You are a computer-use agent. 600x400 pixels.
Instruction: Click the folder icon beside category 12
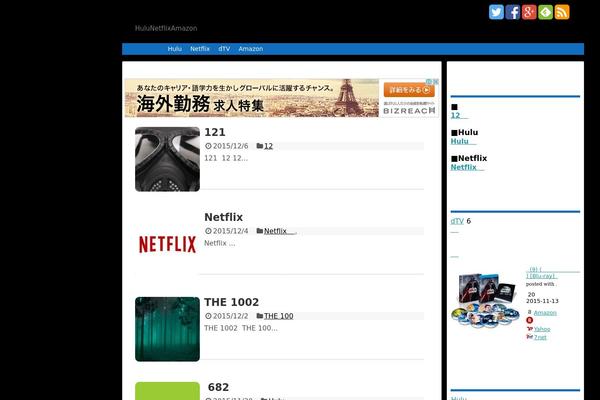(x=260, y=146)
